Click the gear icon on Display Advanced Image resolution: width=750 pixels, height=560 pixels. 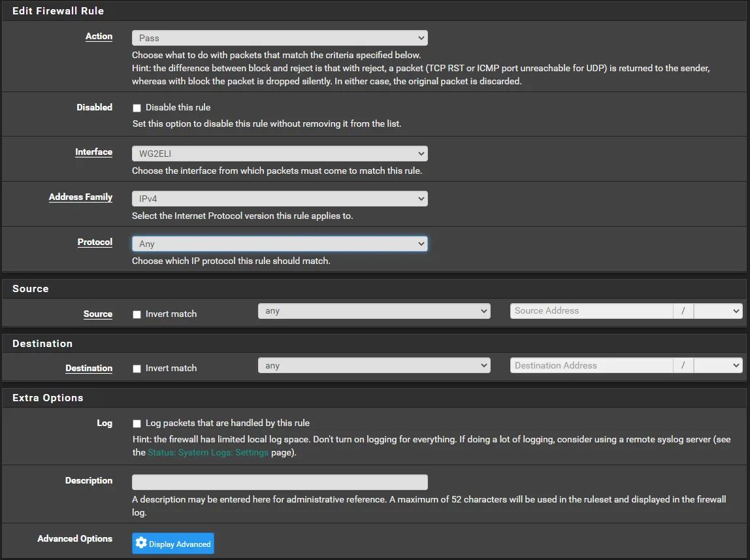click(x=141, y=543)
